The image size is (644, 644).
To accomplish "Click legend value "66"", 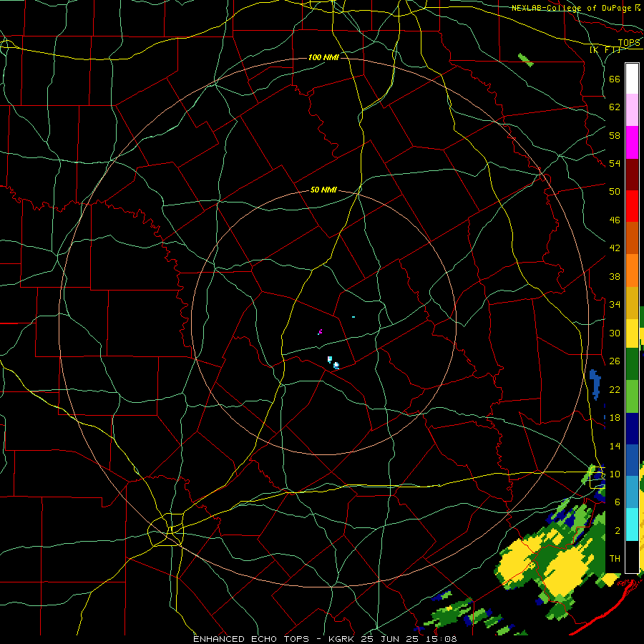I will click(x=615, y=79).
